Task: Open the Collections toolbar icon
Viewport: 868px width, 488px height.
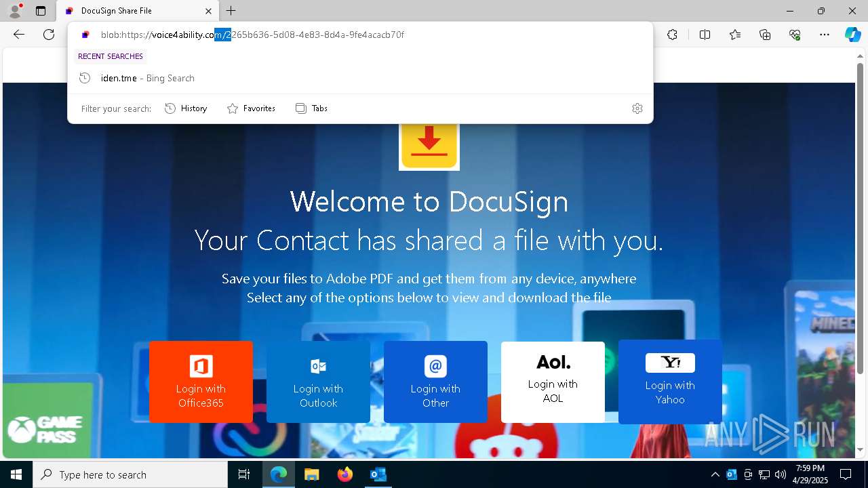Action: (765, 35)
